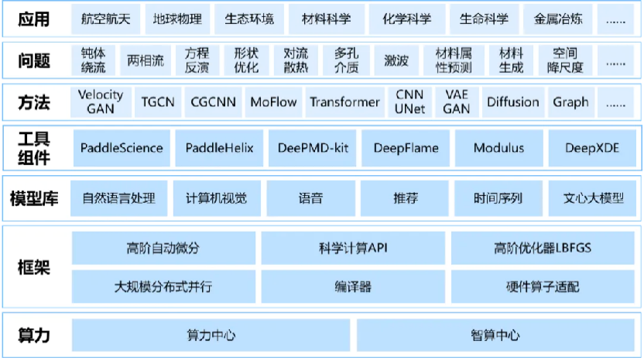
Task: Click the 空间降尺度 box
Action: pos(565,60)
